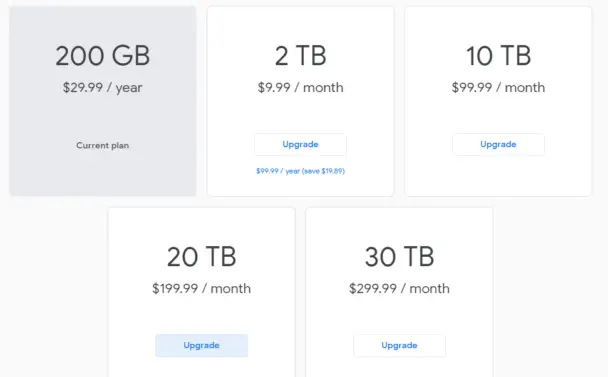Select the 200 GB heading

tap(103, 55)
